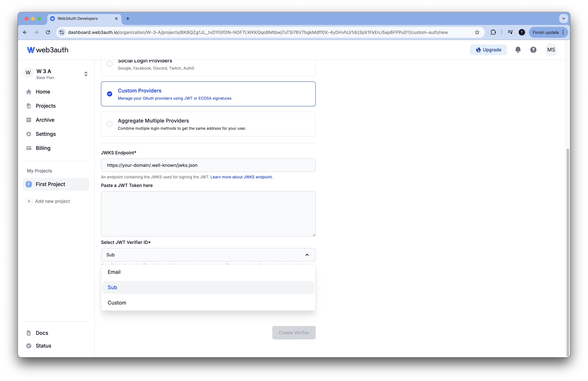The image size is (588, 381).
Task: Close the Web3Auth Developers tab
Action: pos(116,19)
